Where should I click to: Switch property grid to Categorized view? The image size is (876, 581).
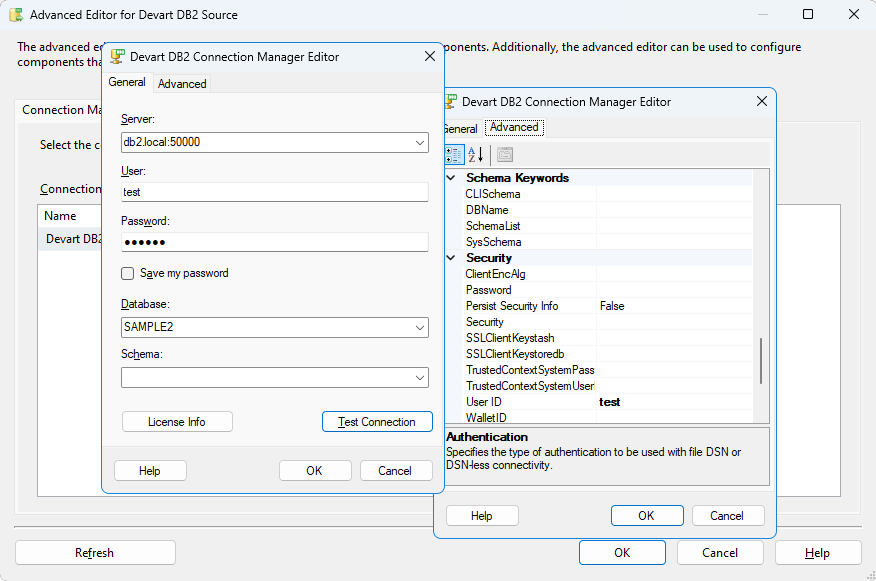pos(453,155)
